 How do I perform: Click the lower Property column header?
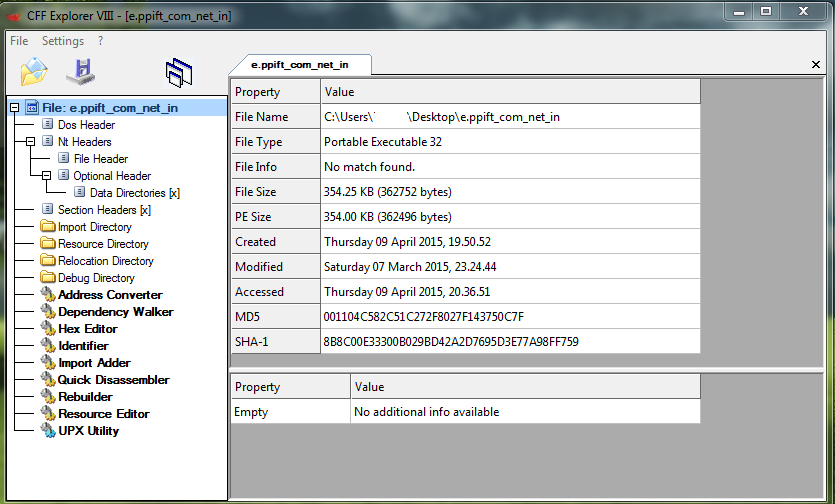click(x=290, y=387)
